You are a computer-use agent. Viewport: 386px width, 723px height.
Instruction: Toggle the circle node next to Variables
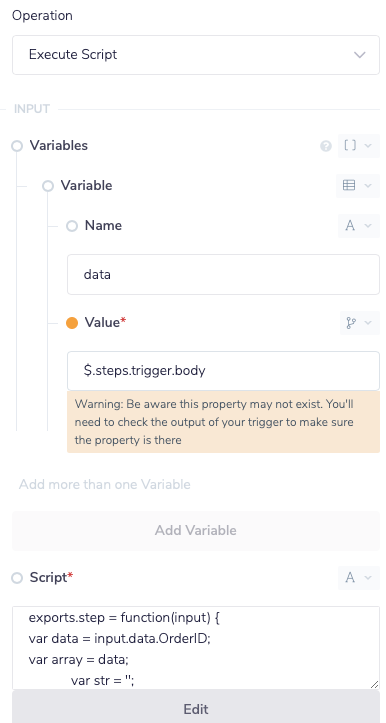17,146
